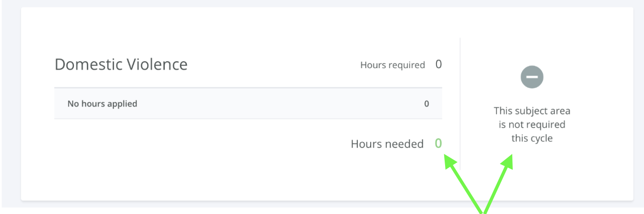The height and width of the screenshot is (214, 644).
Task: Click the Hours needed label
Action: pyautogui.click(x=387, y=144)
